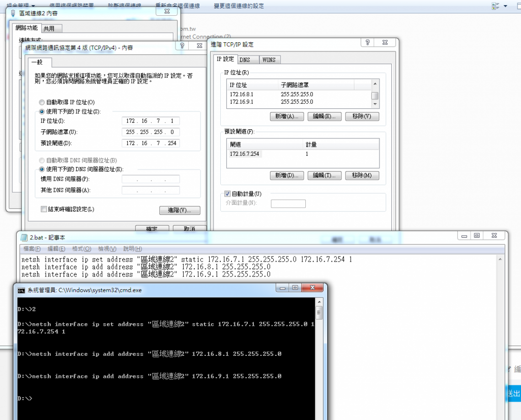Select the 172.16.9.1 address row

tap(299, 102)
